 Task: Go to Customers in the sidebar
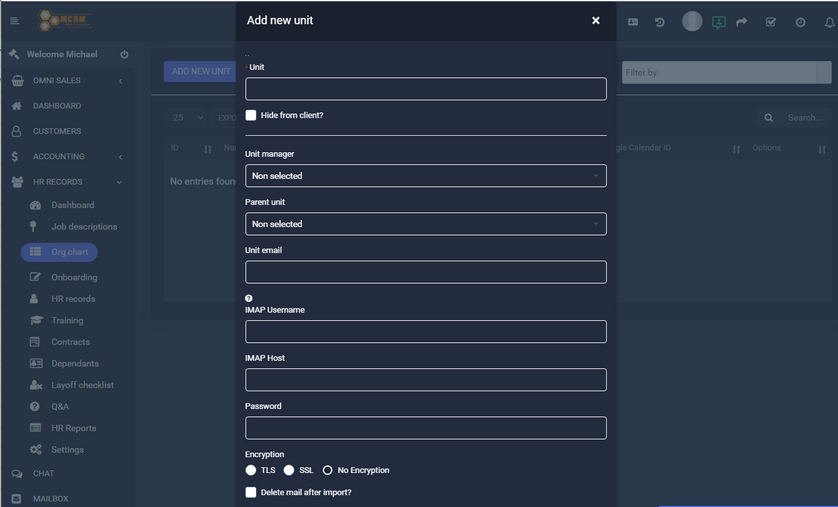pyautogui.click(x=57, y=131)
